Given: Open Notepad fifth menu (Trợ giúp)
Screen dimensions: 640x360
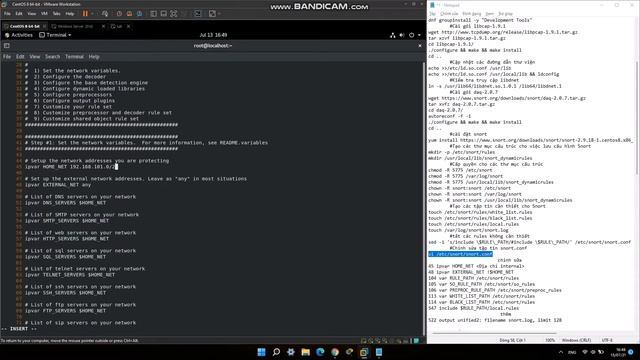Looking at the screenshot, I should (x=505, y=14).
